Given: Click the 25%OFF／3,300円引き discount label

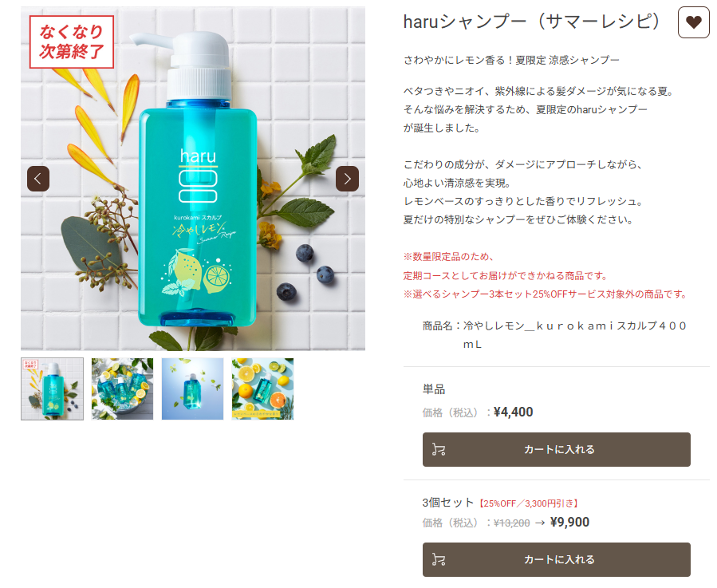Looking at the screenshot, I should 528,503.
